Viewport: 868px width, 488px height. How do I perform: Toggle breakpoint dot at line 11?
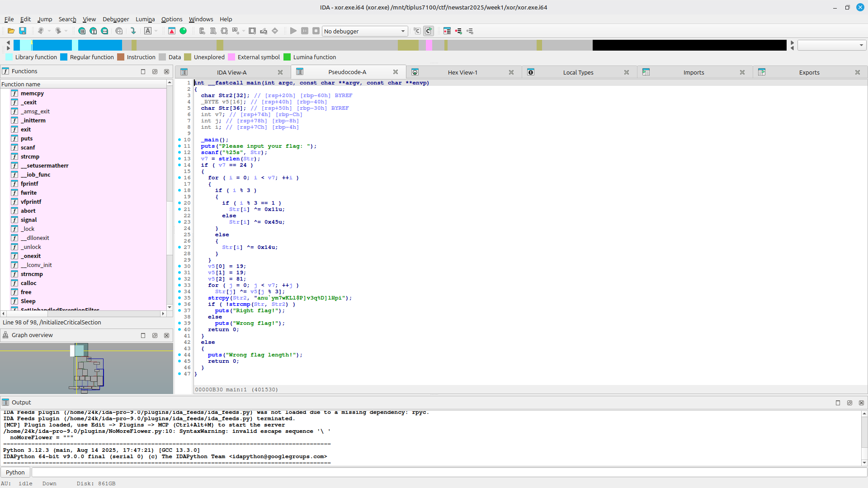pyautogui.click(x=179, y=146)
